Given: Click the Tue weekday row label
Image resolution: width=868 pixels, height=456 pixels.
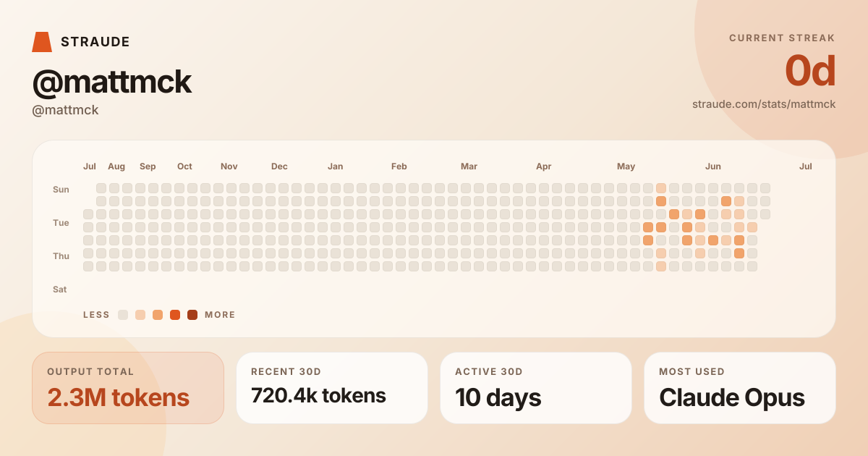Looking at the screenshot, I should pos(61,223).
